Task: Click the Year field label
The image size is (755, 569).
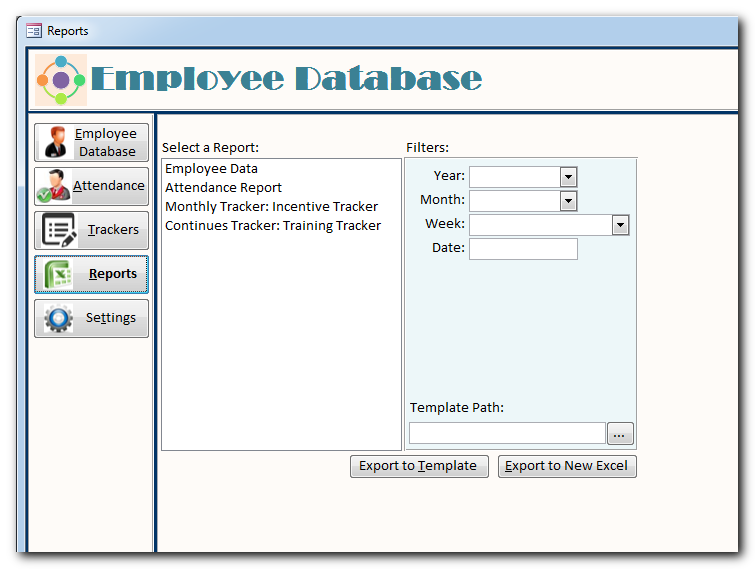Action: point(449,175)
